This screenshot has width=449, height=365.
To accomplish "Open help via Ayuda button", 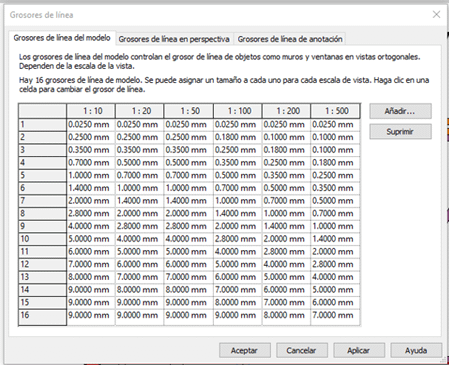I will 416,350.
